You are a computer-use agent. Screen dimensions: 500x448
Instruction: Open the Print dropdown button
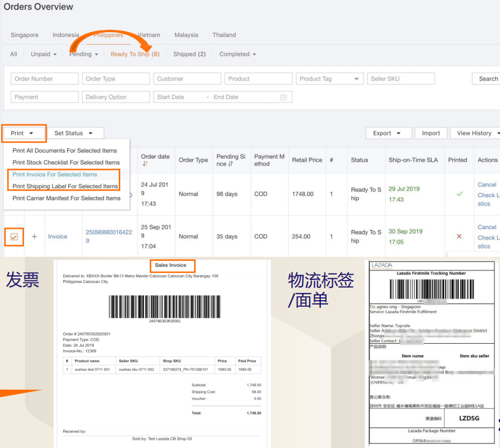24,133
